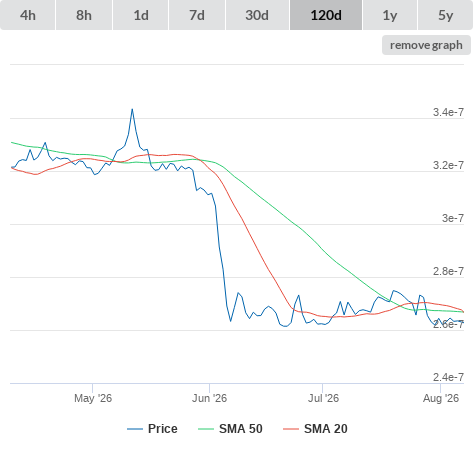This screenshot has width=474, height=455.
Task: Click the Jul '26 axis label
Action: [323, 398]
